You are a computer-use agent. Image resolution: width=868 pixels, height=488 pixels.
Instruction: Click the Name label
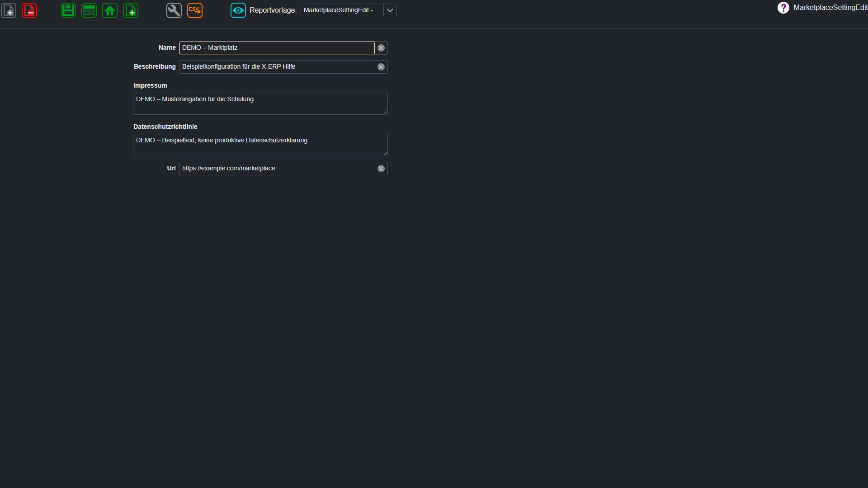pos(167,47)
